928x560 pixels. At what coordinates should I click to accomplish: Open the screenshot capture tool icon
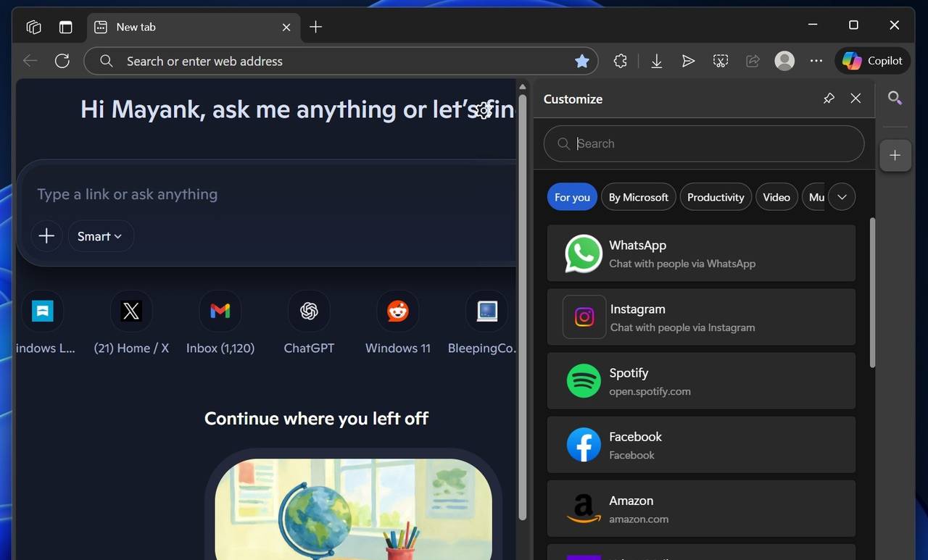tap(720, 62)
